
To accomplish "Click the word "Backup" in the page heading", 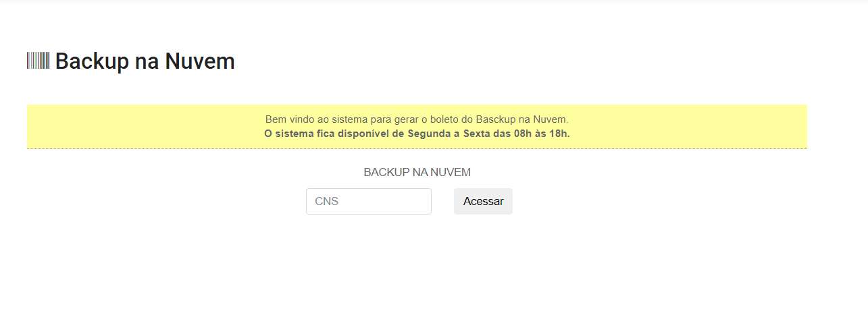I will pyautogui.click(x=92, y=61).
